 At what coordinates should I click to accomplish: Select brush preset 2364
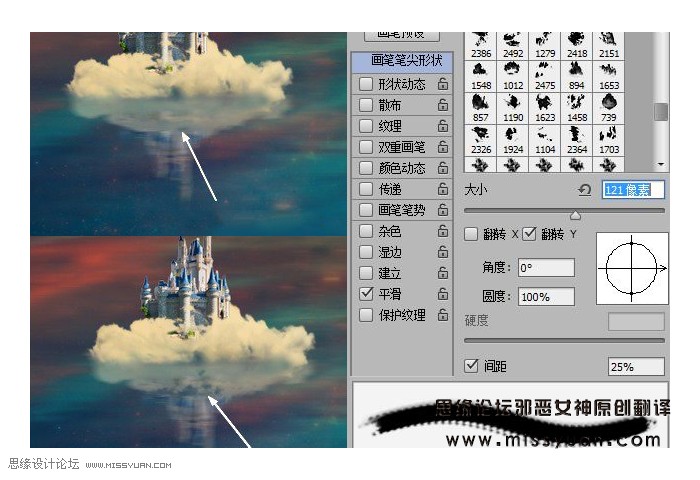click(x=577, y=141)
